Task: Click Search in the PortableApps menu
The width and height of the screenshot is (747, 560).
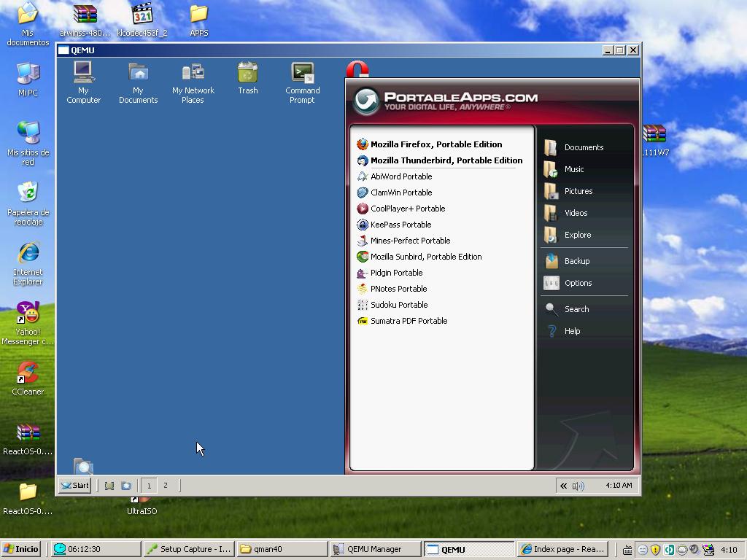Action: point(576,309)
